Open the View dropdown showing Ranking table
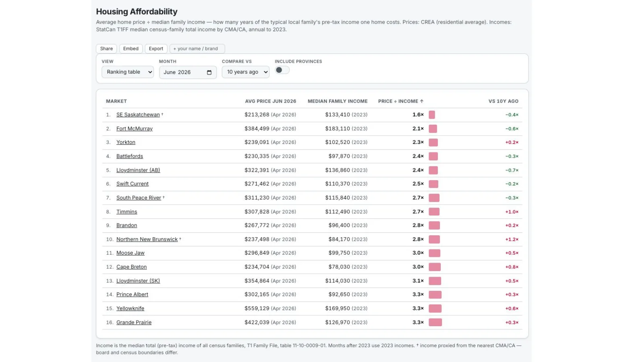 [128, 72]
